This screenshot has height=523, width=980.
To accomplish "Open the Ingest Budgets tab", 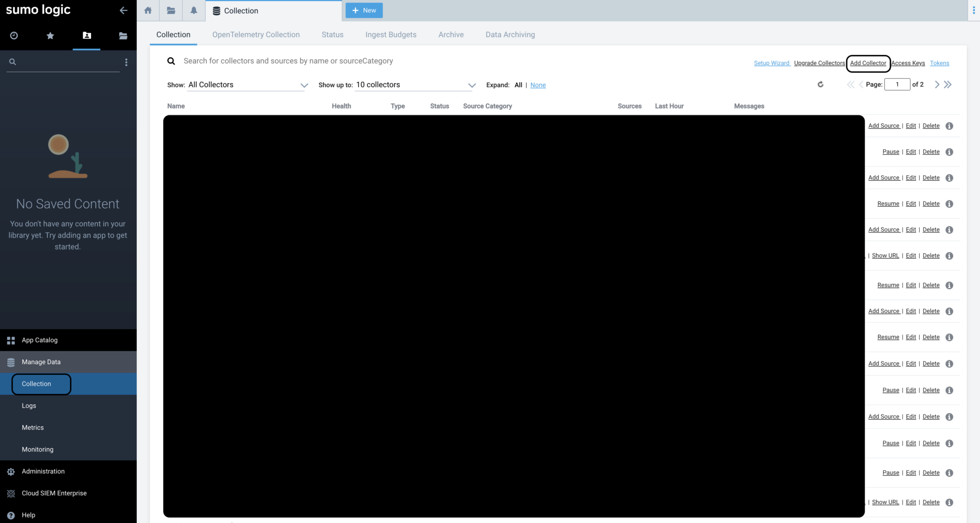I will tap(390, 34).
